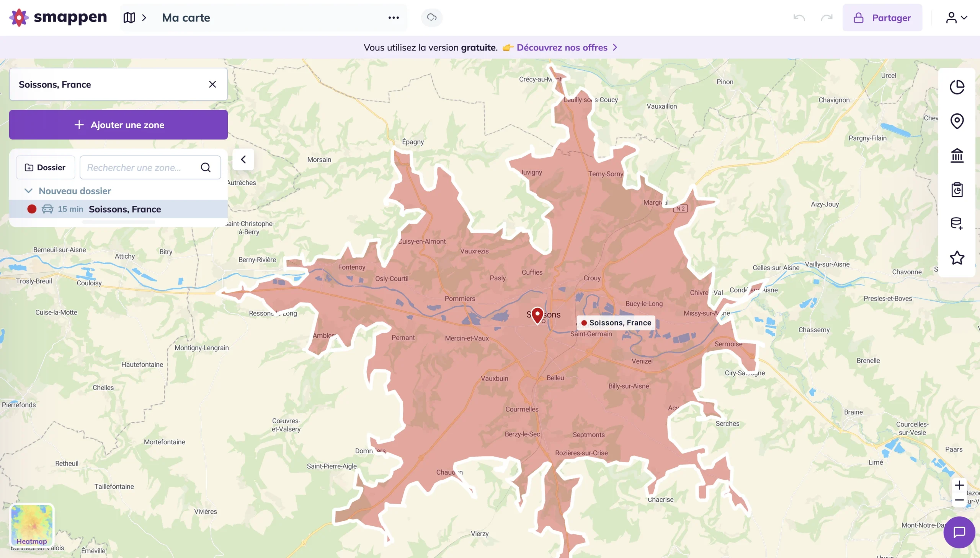Open the map options ellipsis menu
The height and width of the screenshot is (558, 980).
tap(393, 17)
